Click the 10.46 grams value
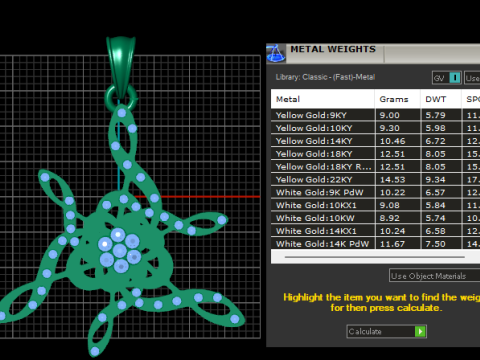480x360 pixels. click(x=392, y=141)
